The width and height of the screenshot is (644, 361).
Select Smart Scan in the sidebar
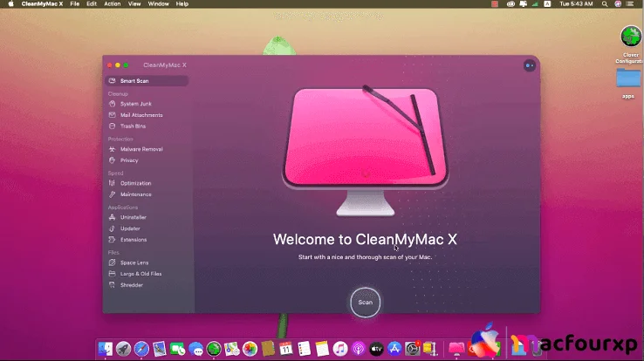click(x=147, y=81)
